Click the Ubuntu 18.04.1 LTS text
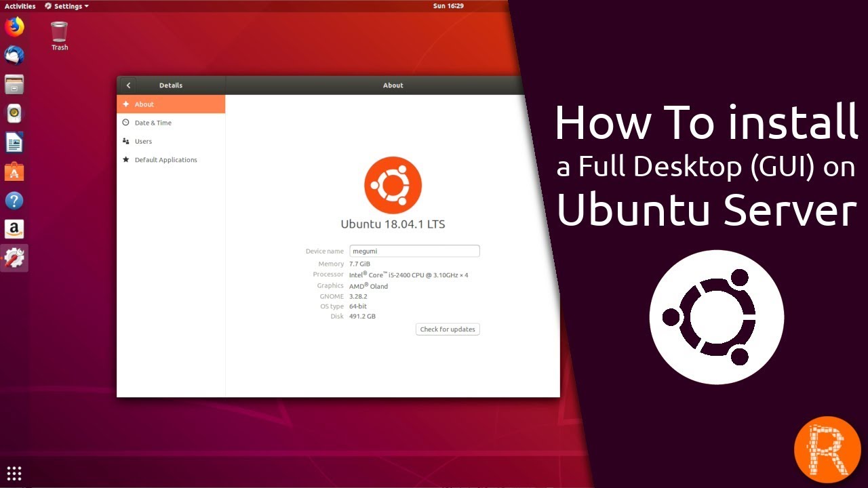The image size is (868, 488). pos(393,224)
